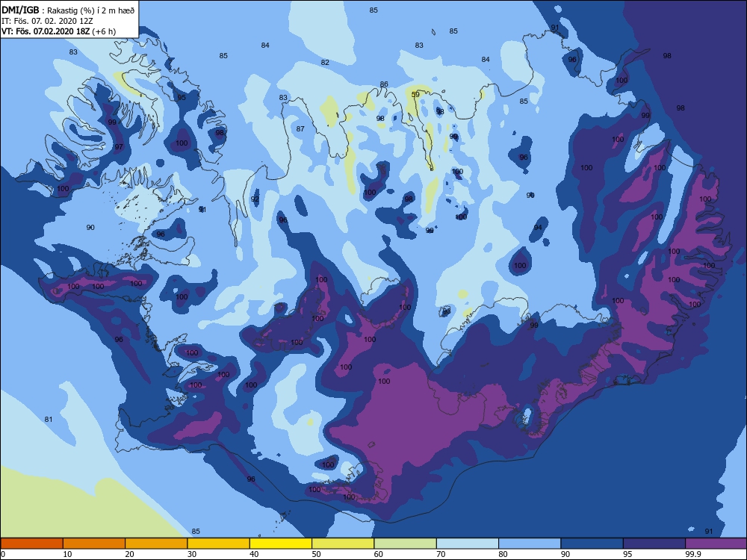Click the '59' humidity value on the map
Screen dimensions: 747x560
(x=415, y=94)
